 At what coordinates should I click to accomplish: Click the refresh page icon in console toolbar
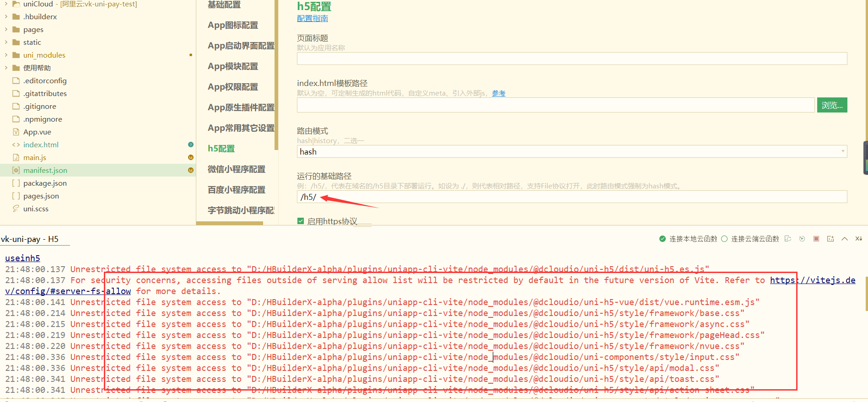point(787,239)
